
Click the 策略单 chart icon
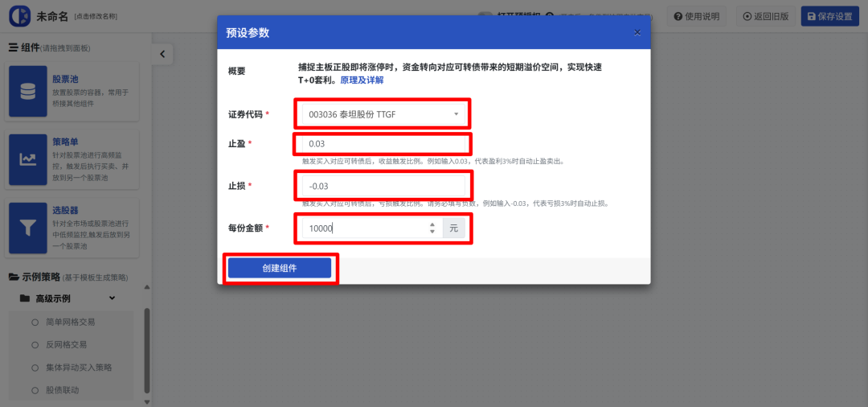click(27, 159)
